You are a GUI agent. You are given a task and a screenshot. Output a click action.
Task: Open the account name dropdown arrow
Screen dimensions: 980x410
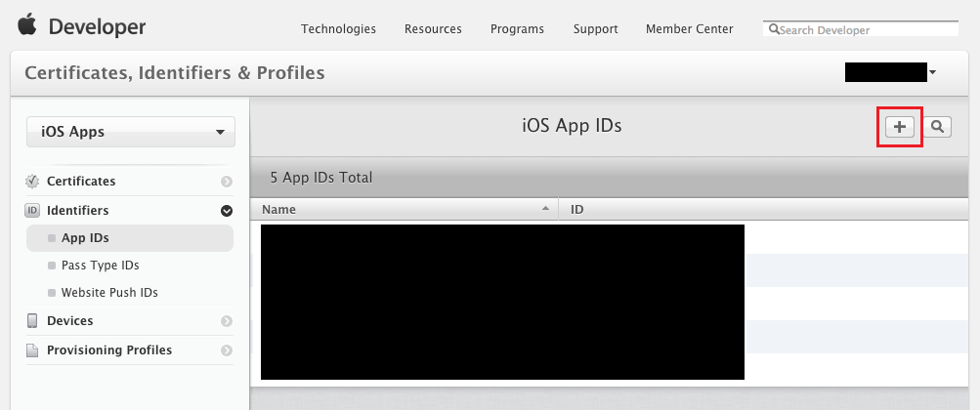pyautogui.click(x=932, y=72)
